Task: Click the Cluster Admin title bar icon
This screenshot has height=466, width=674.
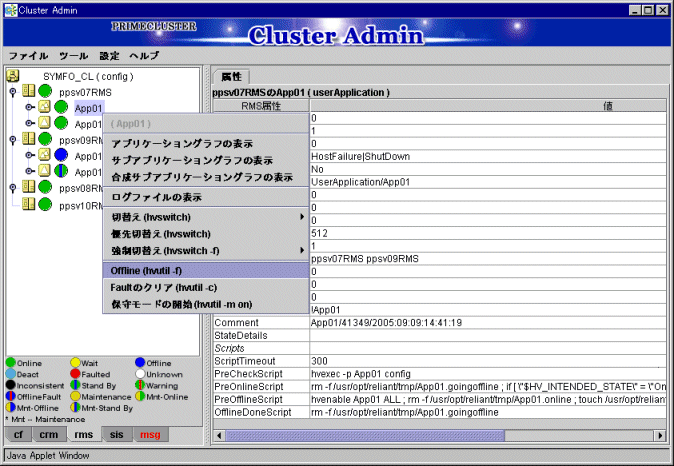Action: click(x=10, y=10)
